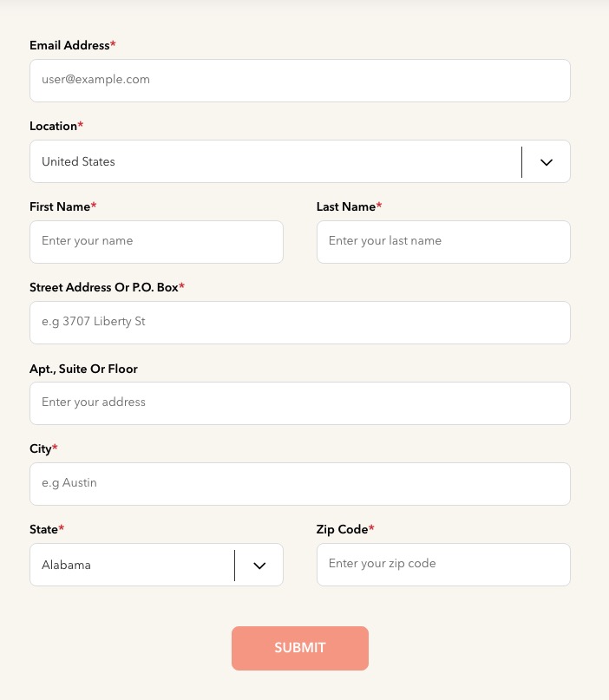Submit the form with the SUBMIT button
Viewport: 609px width, 700px height.
(x=300, y=648)
